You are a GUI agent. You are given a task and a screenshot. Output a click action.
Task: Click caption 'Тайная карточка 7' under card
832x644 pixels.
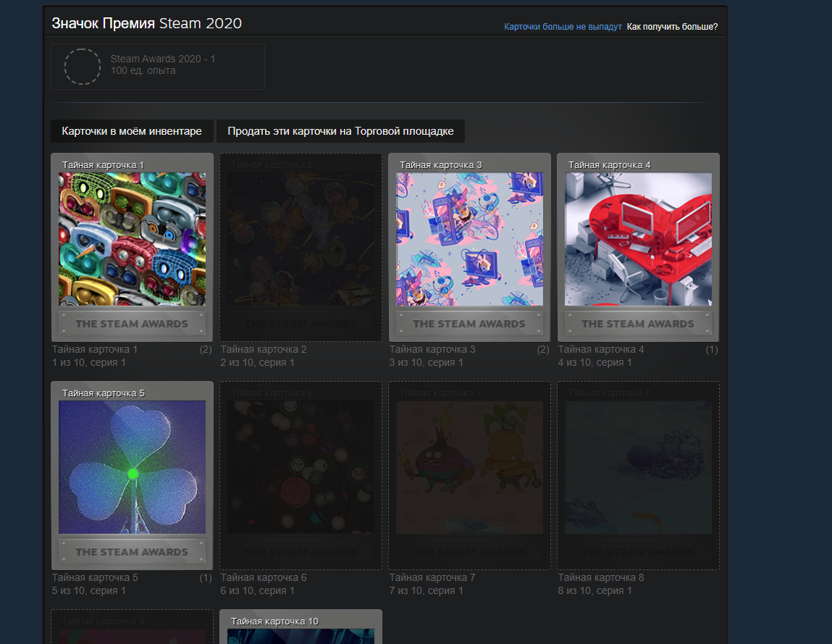pos(432,577)
